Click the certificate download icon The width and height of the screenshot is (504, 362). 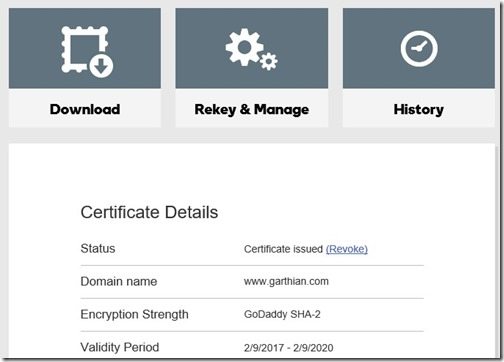click(x=87, y=52)
